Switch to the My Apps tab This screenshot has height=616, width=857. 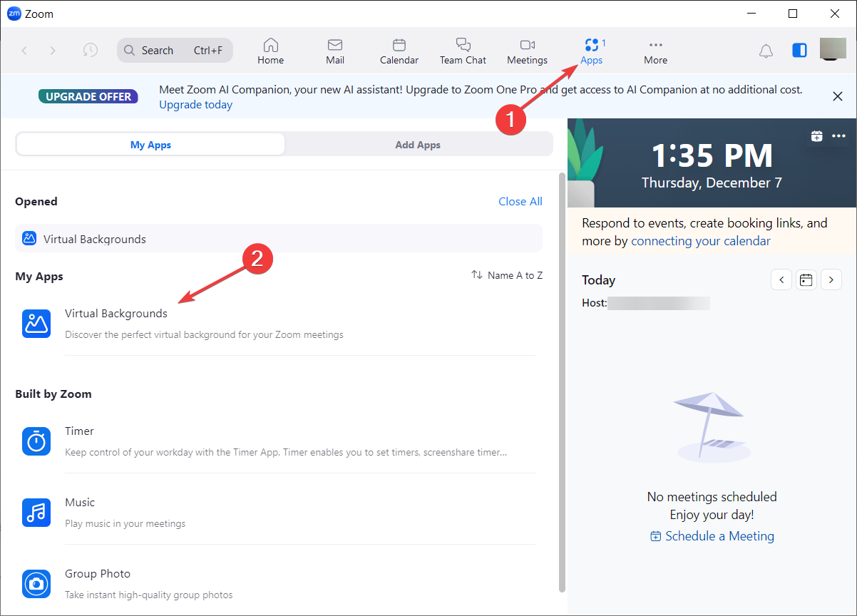[150, 145]
